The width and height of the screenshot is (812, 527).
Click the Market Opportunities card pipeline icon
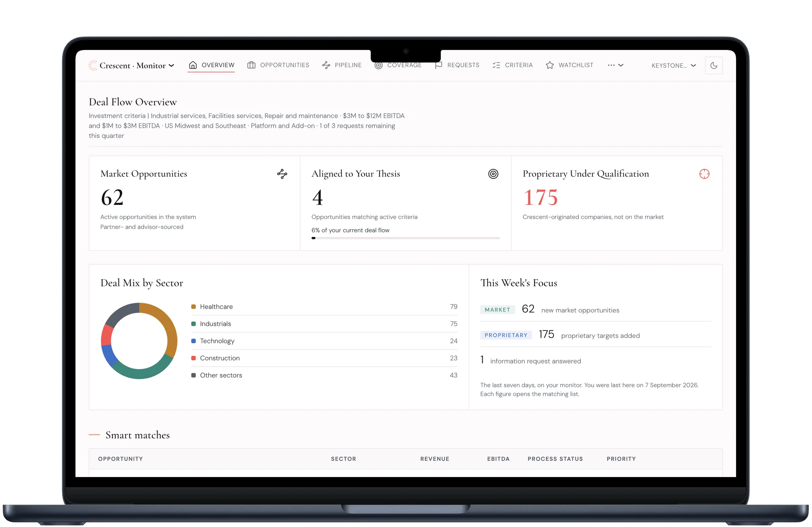point(282,174)
